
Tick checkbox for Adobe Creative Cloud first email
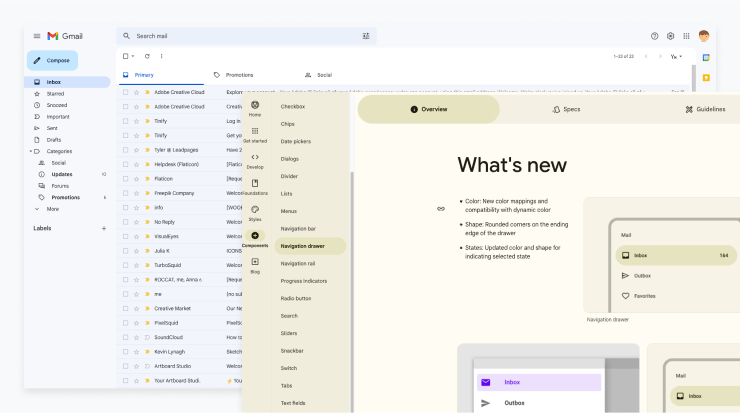[x=126, y=93]
